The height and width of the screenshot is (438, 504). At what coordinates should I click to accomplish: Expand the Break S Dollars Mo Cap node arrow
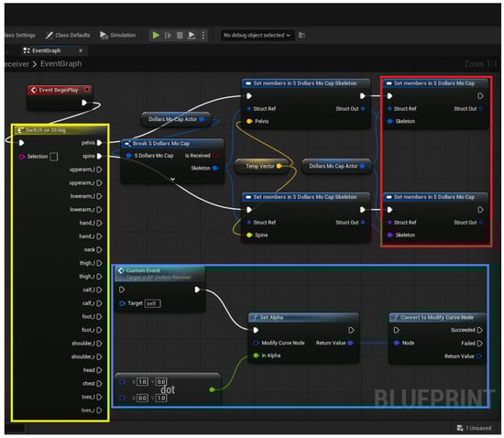(172, 179)
